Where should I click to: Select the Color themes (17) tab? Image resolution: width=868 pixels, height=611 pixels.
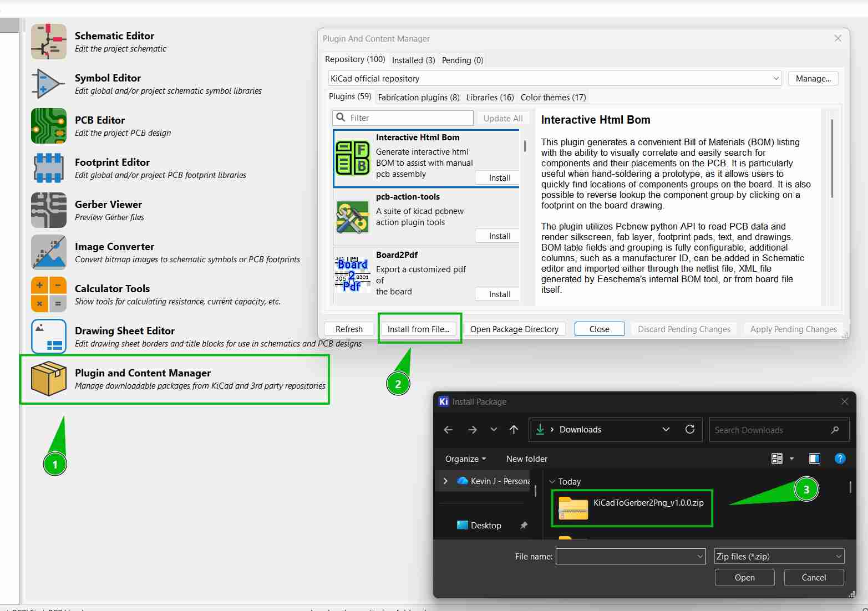click(553, 98)
